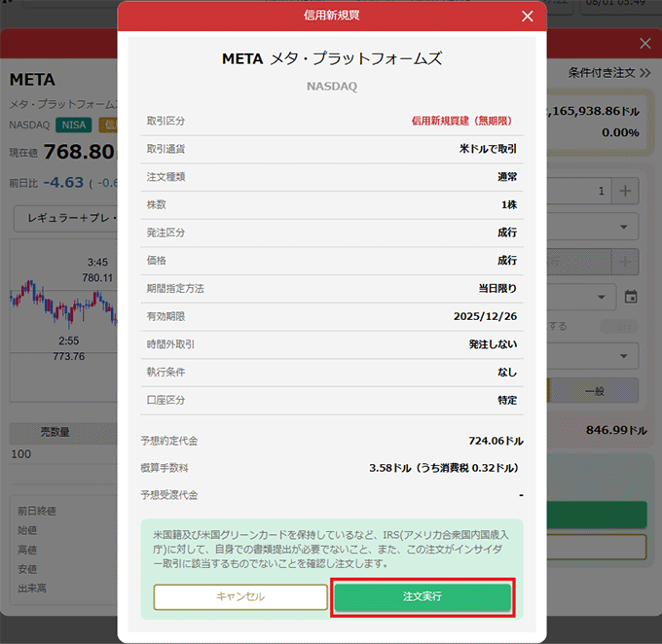Click the 165,938.86ドル balance figure
The image size is (662, 644).
[x=595, y=111]
